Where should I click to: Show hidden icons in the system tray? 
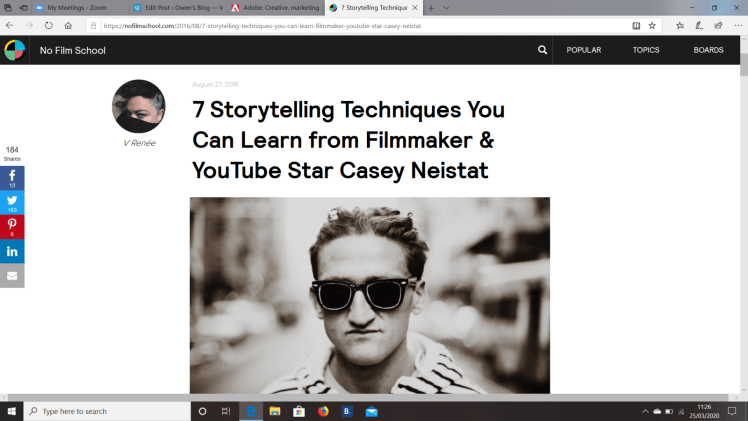coord(644,411)
